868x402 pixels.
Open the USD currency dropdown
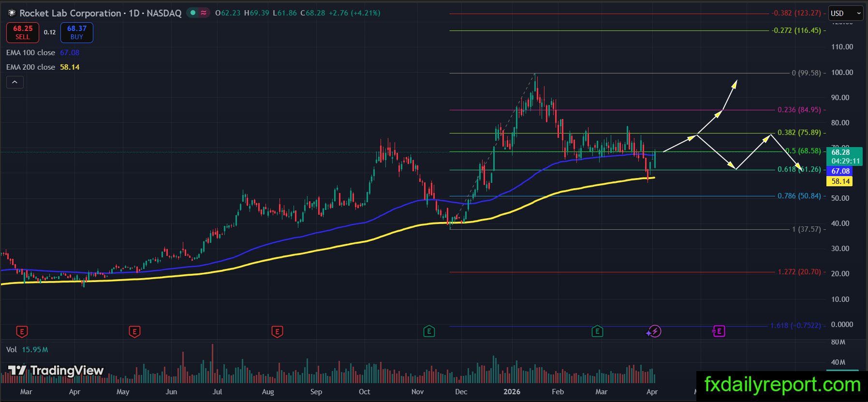tap(846, 14)
